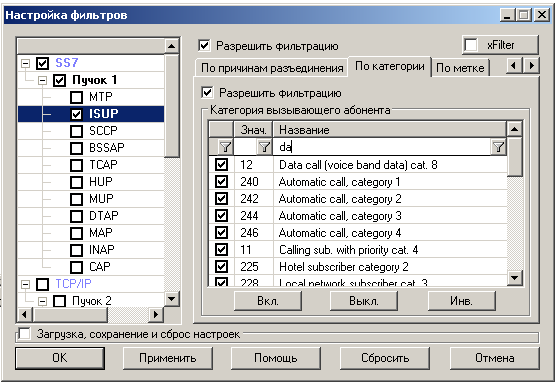Click tree scrollbar down arrow
The height and width of the screenshot is (383, 555).
(172, 299)
